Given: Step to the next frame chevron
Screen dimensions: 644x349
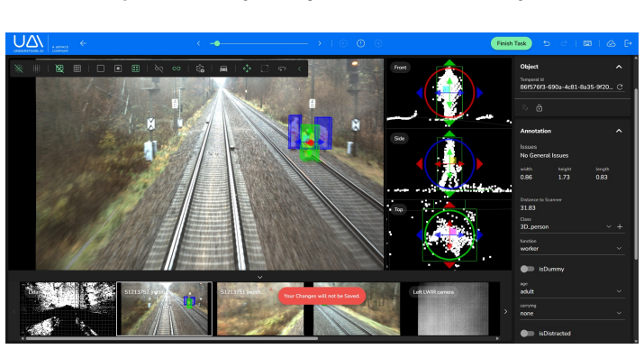Looking at the screenshot, I should point(320,43).
